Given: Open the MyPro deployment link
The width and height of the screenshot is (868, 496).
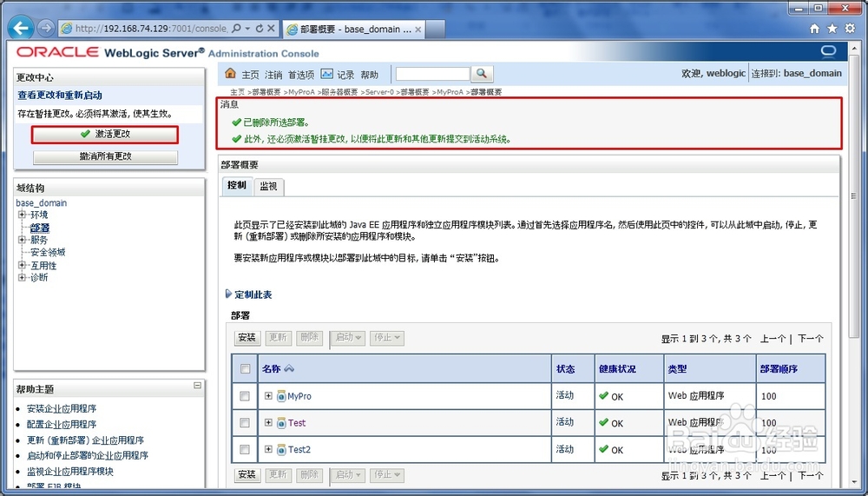Looking at the screenshot, I should (299, 396).
